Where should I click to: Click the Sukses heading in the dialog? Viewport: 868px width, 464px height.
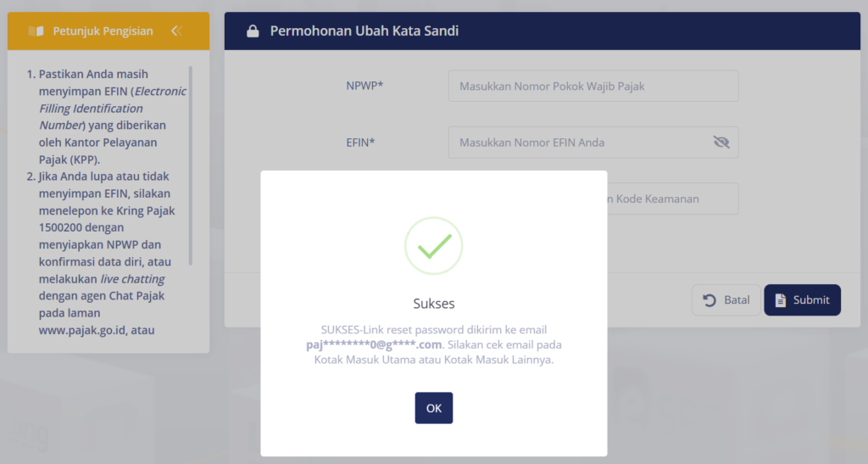point(434,303)
